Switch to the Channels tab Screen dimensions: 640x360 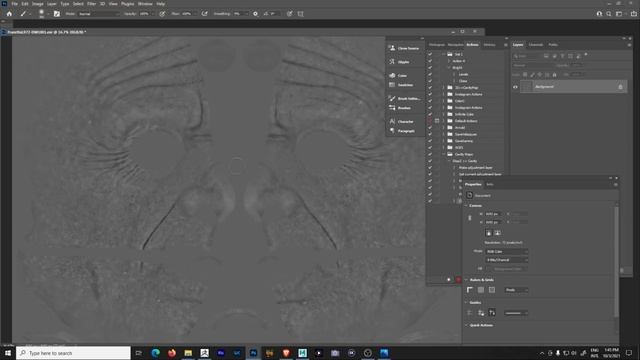tap(536, 45)
